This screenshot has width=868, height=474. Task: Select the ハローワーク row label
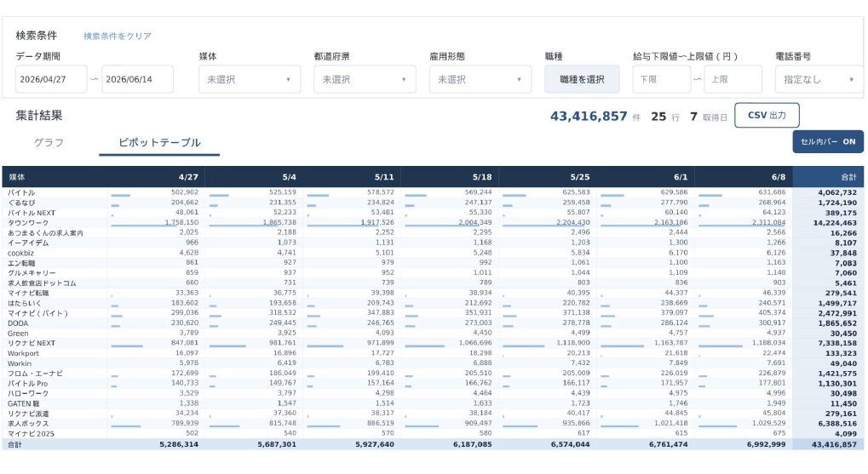click(28, 393)
